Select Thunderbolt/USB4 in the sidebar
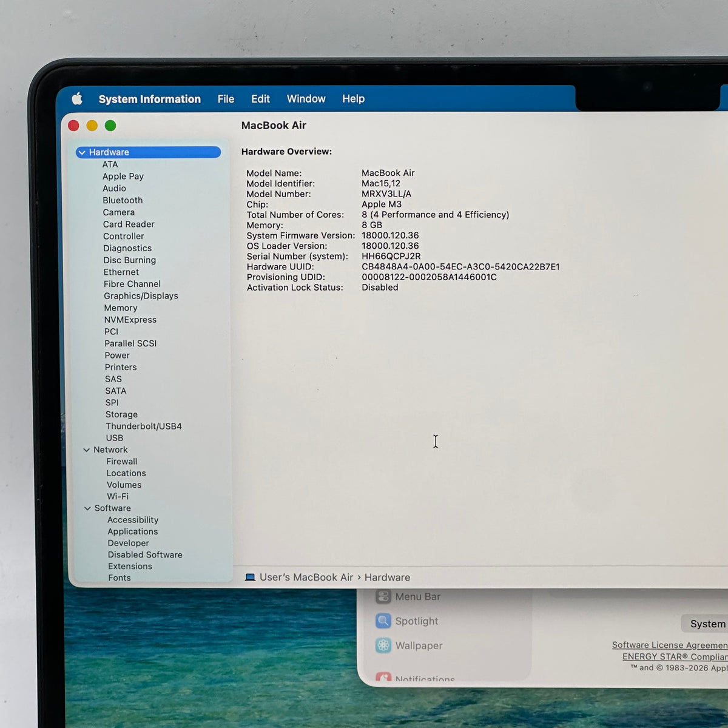The width and height of the screenshot is (728, 728). (144, 426)
